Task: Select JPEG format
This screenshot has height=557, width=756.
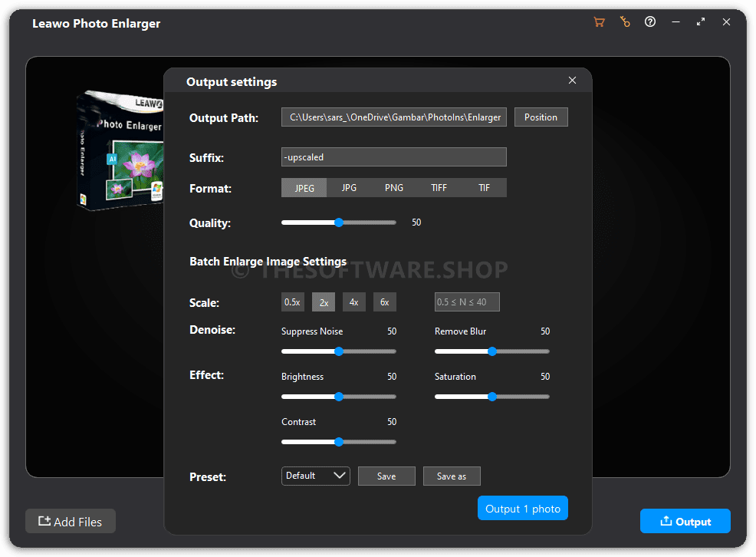Action: point(304,188)
